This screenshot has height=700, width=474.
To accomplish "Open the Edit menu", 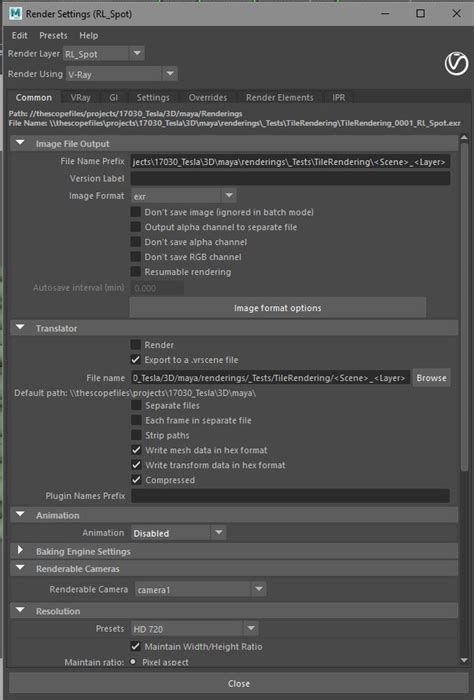I will pos(20,36).
